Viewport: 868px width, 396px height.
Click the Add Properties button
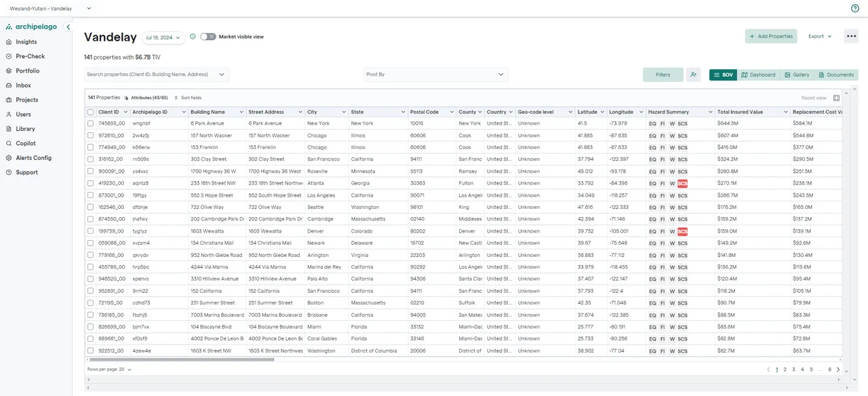tap(771, 37)
